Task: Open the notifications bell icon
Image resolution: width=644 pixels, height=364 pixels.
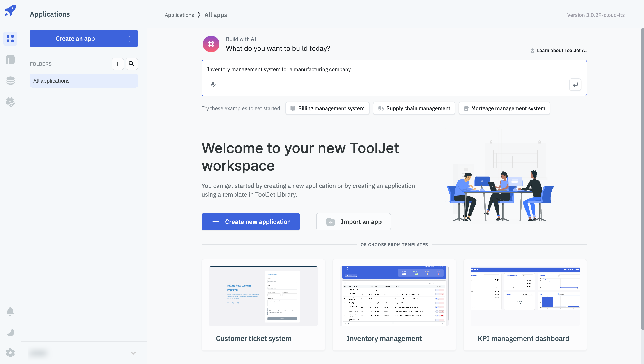Action: pos(10,311)
